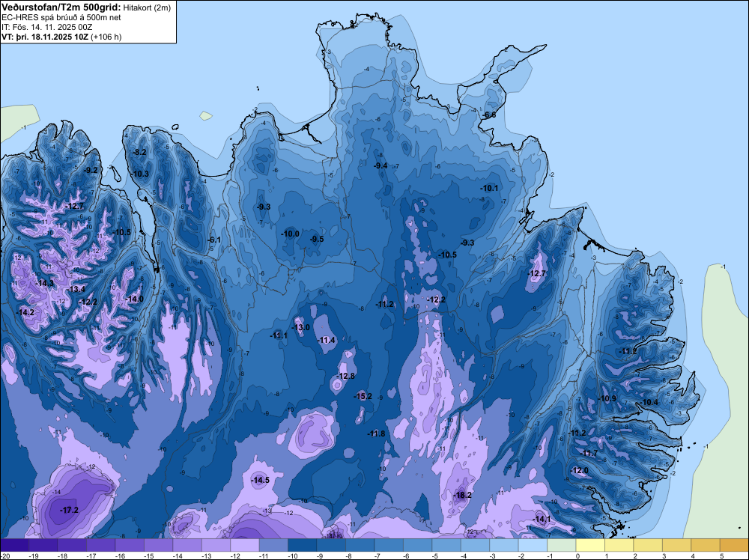Viewport: 749px width, 560px height.
Task: Click the pale yellow legend swatch between 0 and 1
Action: pos(590,545)
